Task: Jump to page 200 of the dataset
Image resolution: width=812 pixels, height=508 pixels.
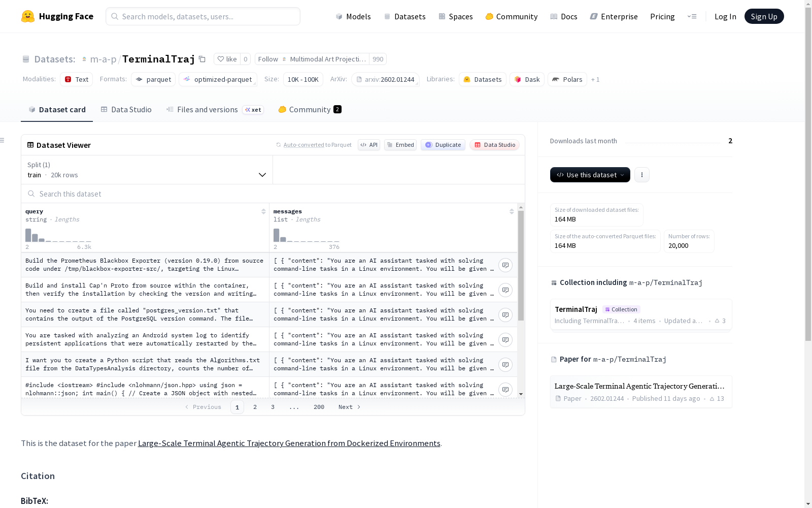Action: click(319, 407)
